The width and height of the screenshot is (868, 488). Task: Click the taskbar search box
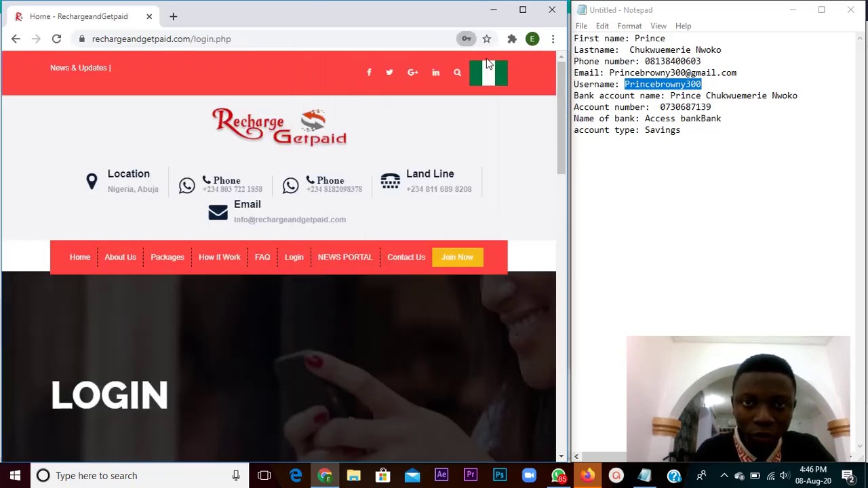(x=140, y=475)
